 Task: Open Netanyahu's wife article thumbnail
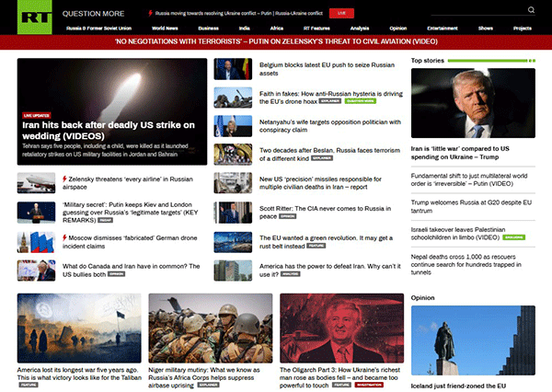click(x=233, y=126)
